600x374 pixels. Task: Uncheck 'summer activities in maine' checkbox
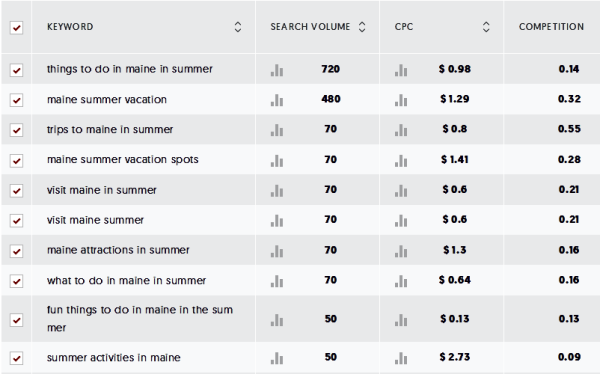(16, 358)
